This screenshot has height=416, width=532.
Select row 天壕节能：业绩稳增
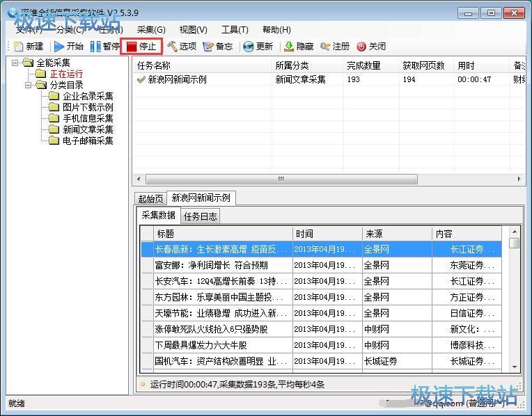click(x=321, y=313)
